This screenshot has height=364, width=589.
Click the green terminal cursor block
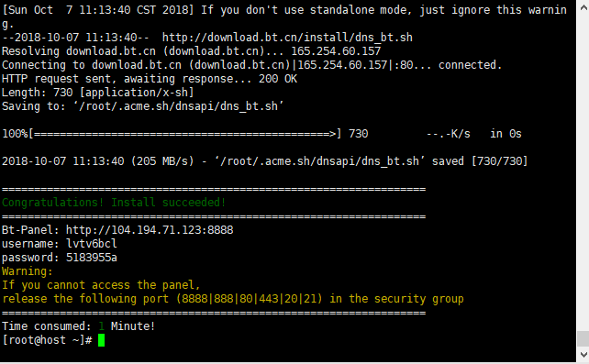pos(101,340)
